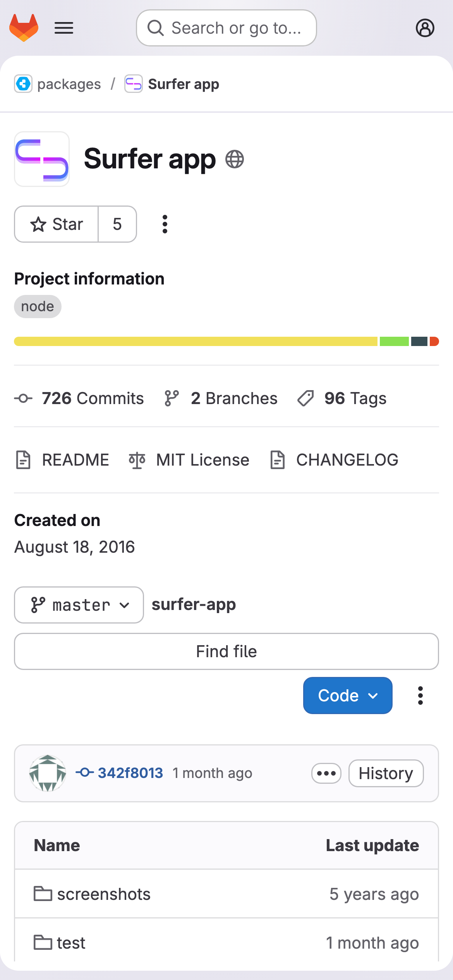Click the History button

[386, 773]
